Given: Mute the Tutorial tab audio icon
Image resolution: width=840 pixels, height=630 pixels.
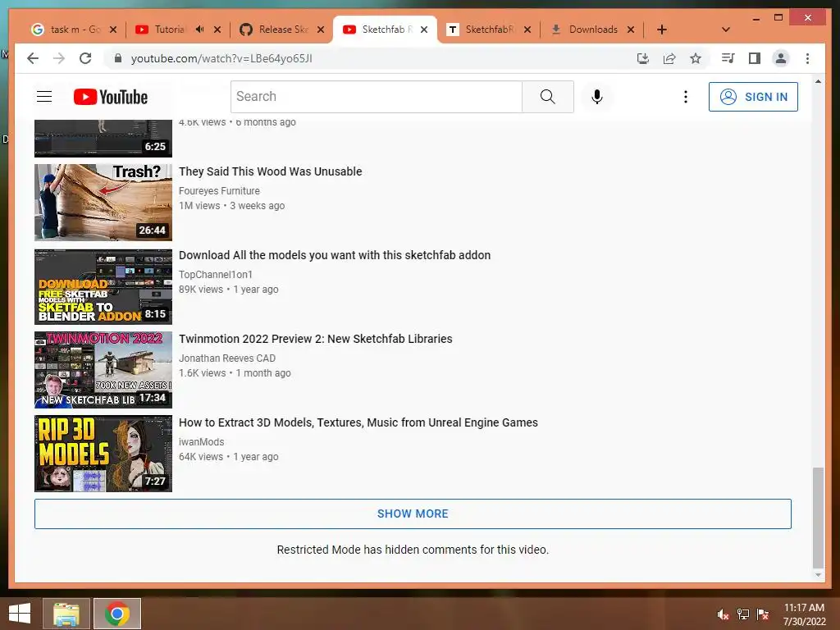Looking at the screenshot, I should coord(200,30).
